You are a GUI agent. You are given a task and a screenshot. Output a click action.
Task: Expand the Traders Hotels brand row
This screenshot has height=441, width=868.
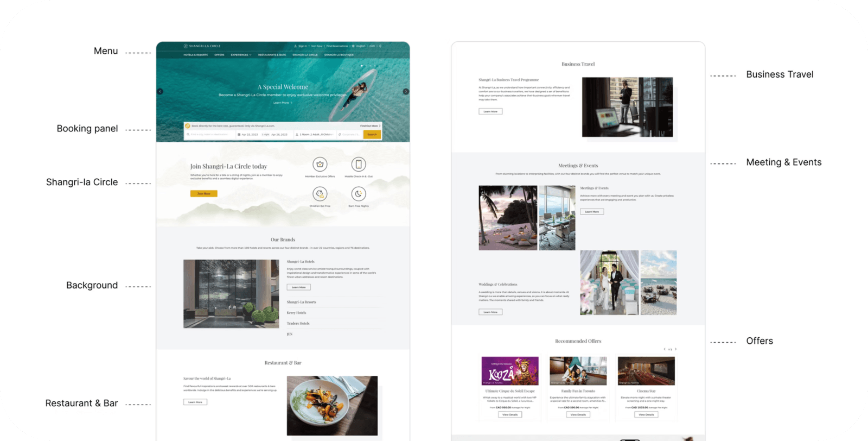tap(334, 323)
